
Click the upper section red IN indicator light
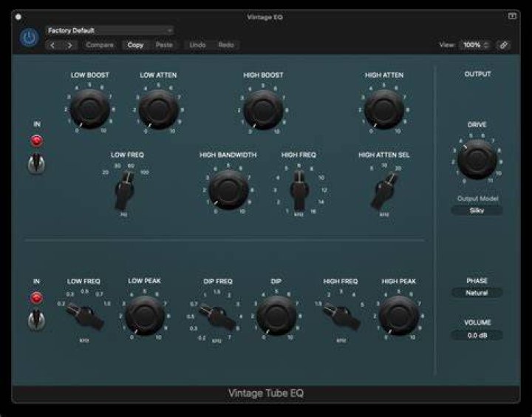pyautogui.click(x=37, y=140)
